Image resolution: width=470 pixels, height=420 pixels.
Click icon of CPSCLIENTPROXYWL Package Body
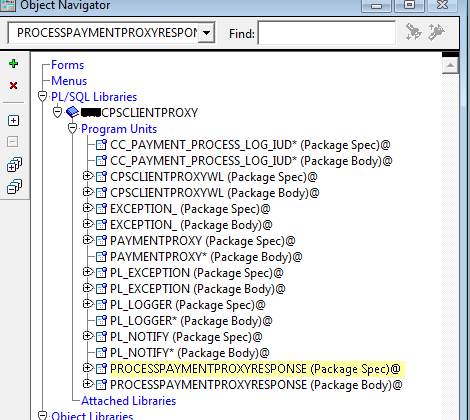pyautogui.click(x=101, y=193)
